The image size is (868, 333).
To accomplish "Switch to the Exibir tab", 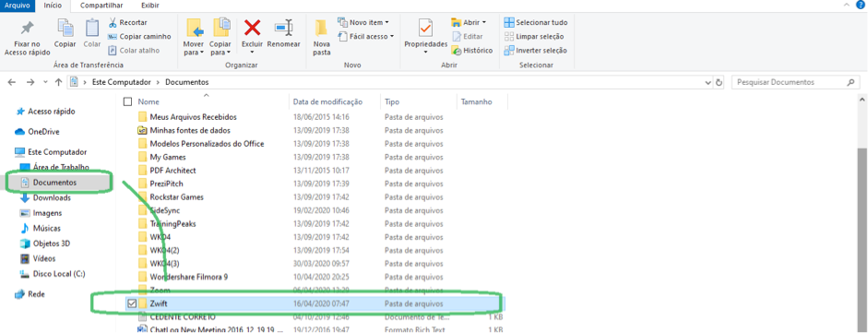I will tap(151, 6).
